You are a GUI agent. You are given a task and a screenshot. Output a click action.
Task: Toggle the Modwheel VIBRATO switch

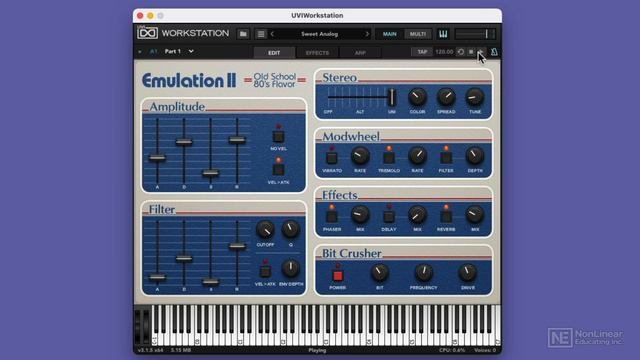coord(331,158)
